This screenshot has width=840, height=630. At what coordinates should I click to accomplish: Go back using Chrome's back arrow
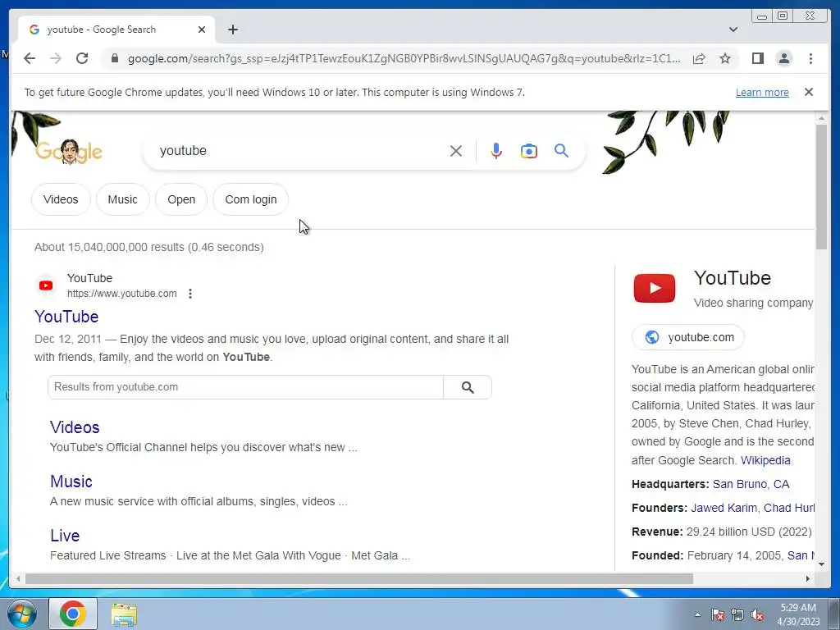click(30, 58)
